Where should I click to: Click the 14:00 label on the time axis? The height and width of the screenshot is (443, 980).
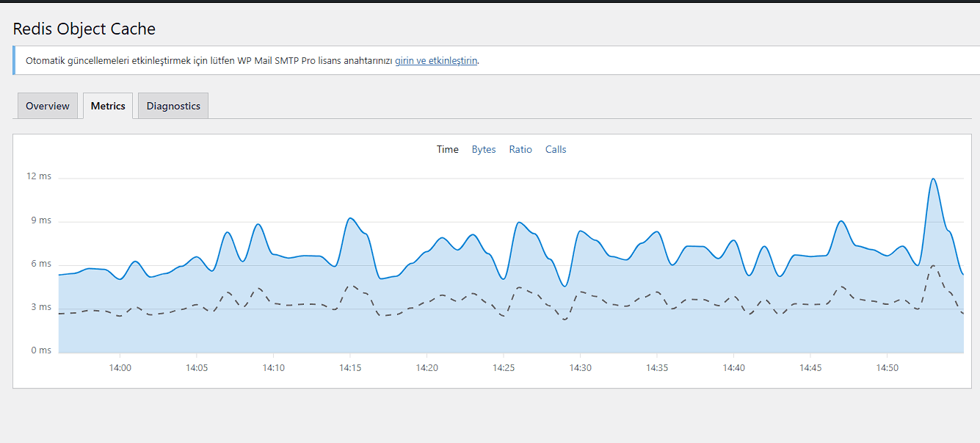point(120,367)
